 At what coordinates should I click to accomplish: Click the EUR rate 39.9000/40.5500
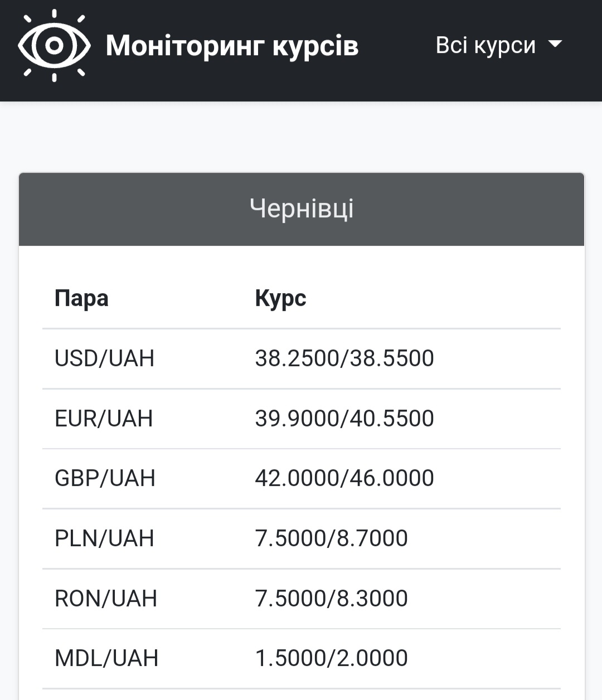click(344, 419)
